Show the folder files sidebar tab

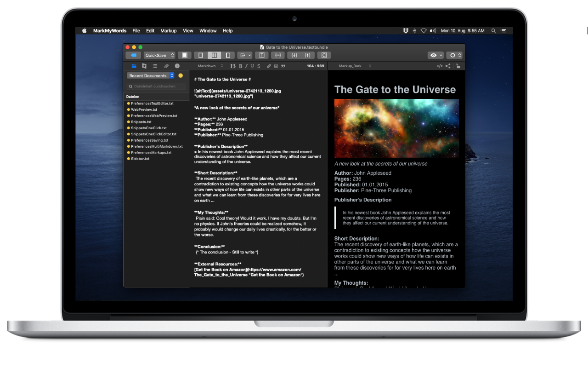(x=134, y=66)
